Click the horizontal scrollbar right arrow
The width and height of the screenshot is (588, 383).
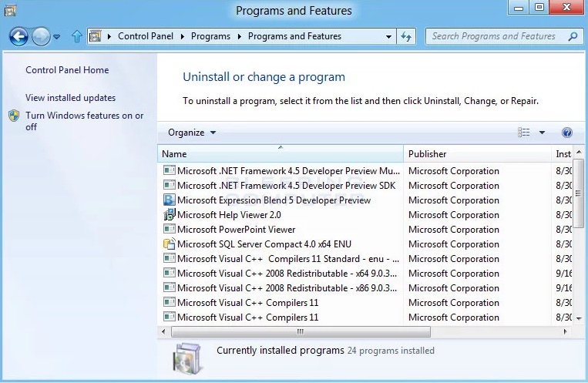565,331
